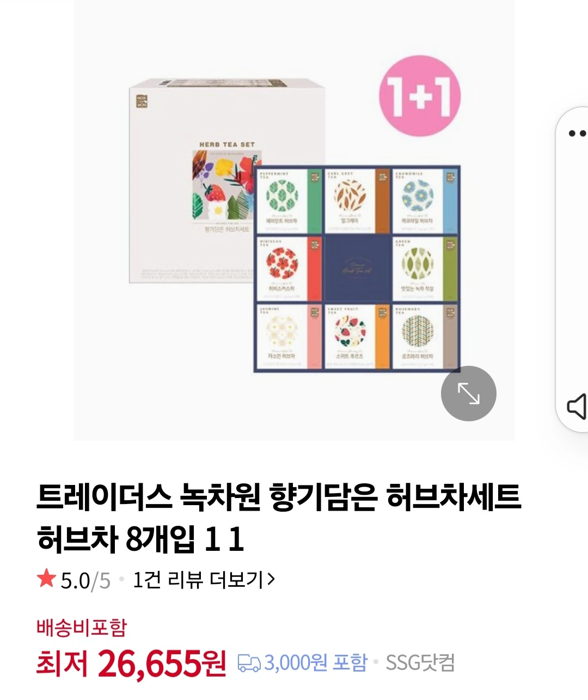Tap the Peppermint tea box in image
The width and height of the screenshot is (588, 700).
pos(289,201)
